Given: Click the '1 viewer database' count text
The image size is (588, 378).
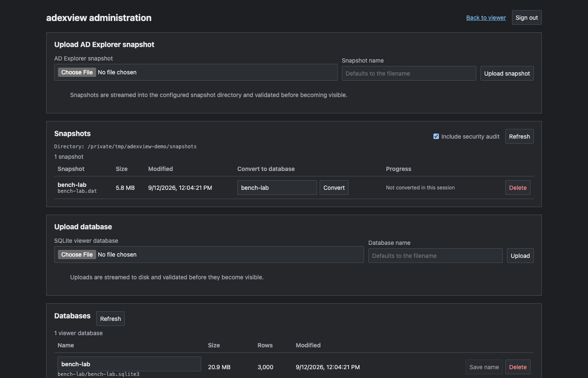Looking at the screenshot, I should [79, 333].
